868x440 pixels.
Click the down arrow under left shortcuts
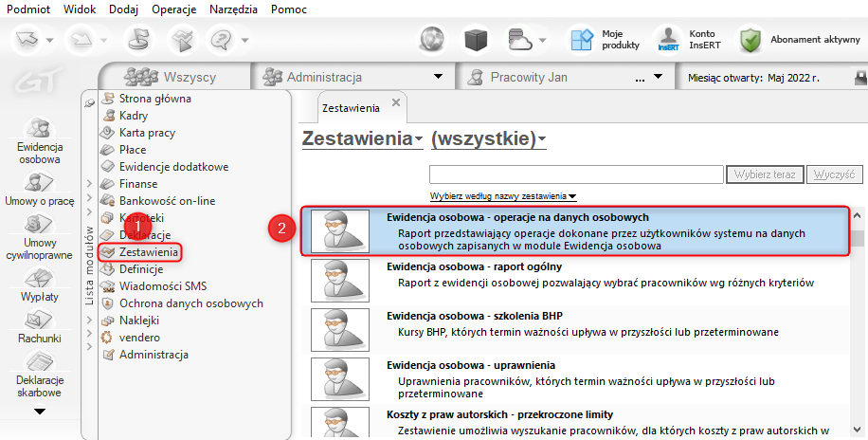point(40,412)
